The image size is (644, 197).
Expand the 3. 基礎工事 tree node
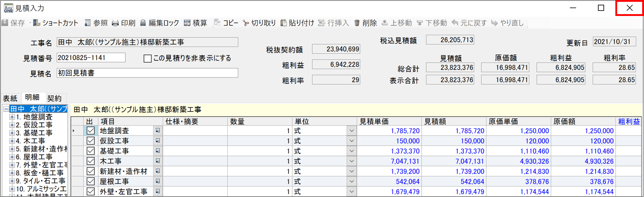pos(12,133)
